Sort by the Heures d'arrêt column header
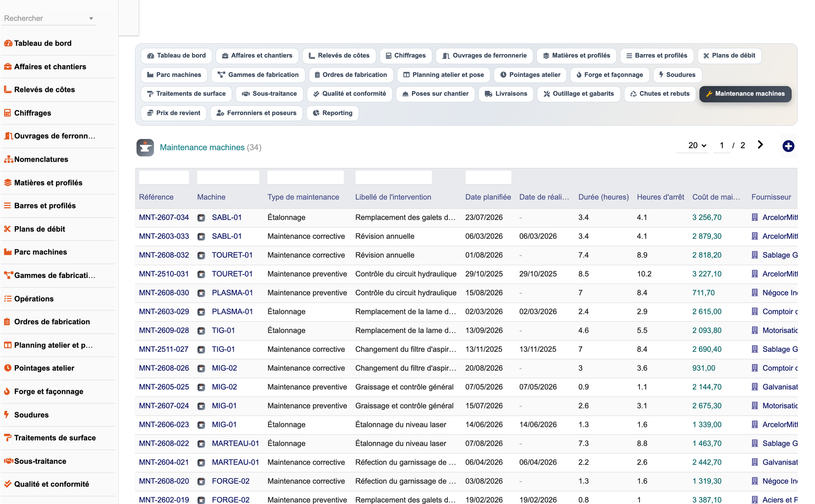This screenshot has width=815, height=504. tap(660, 197)
